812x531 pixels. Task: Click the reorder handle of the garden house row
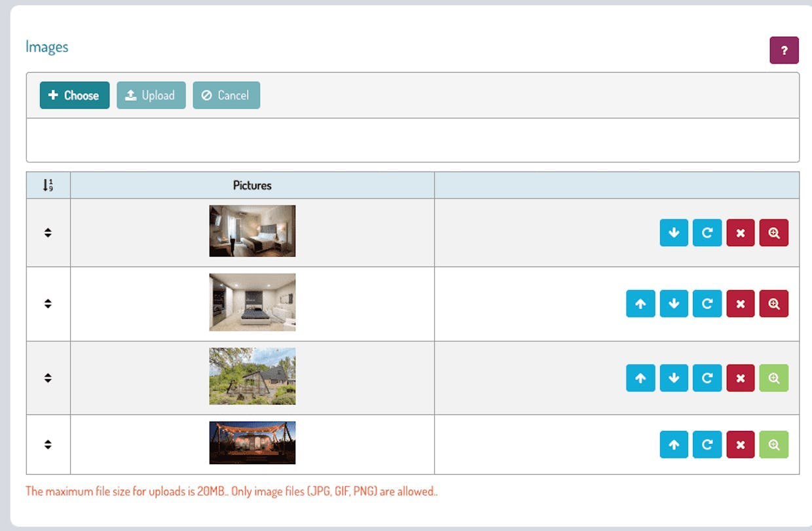click(x=48, y=378)
